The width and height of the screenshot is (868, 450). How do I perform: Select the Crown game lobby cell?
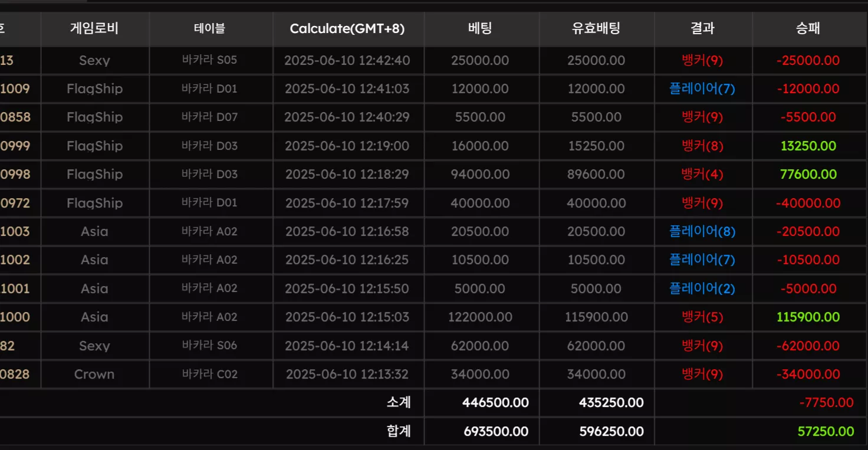click(x=94, y=374)
